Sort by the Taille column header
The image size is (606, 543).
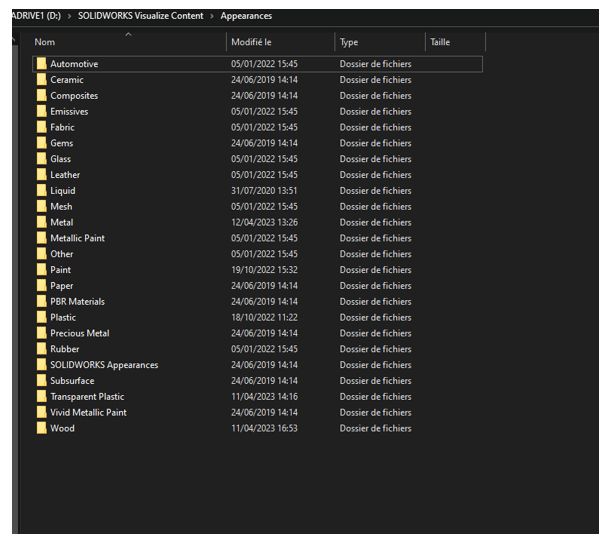pos(440,42)
